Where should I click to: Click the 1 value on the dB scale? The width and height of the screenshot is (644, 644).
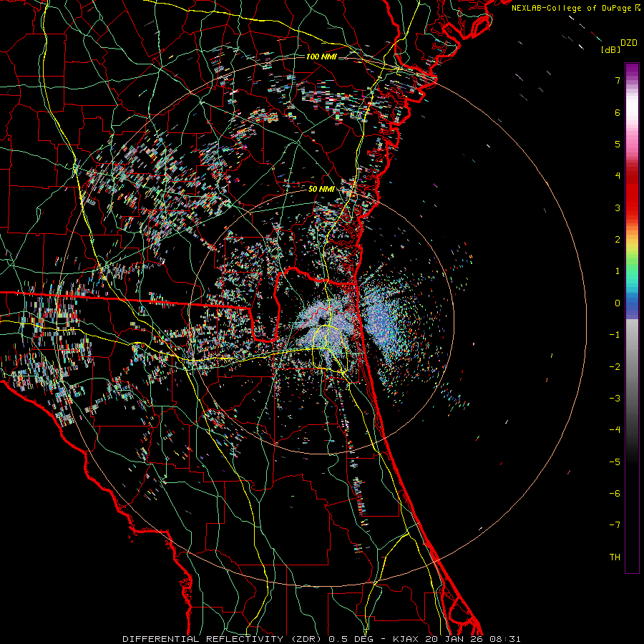pyautogui.click(x=618, y=271)
